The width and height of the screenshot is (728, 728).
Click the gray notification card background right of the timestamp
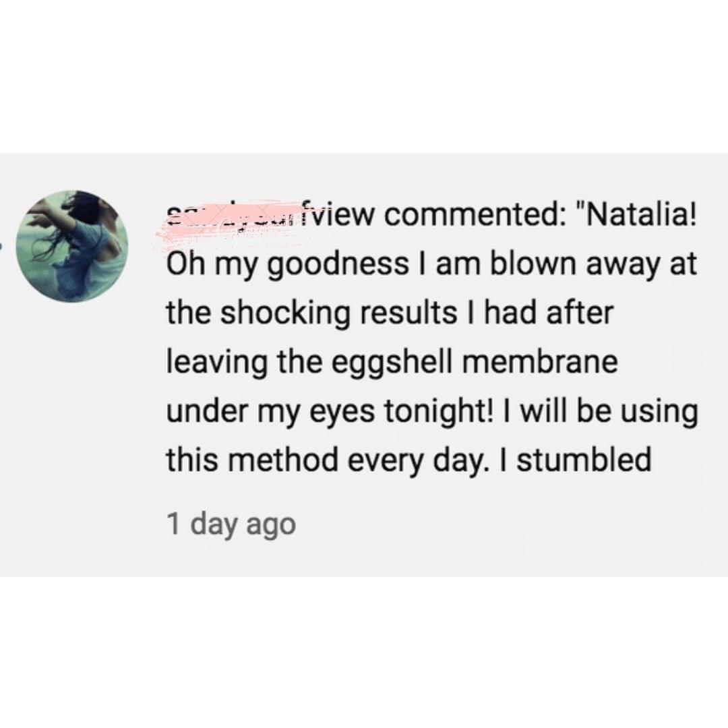(x=511, y=526)
